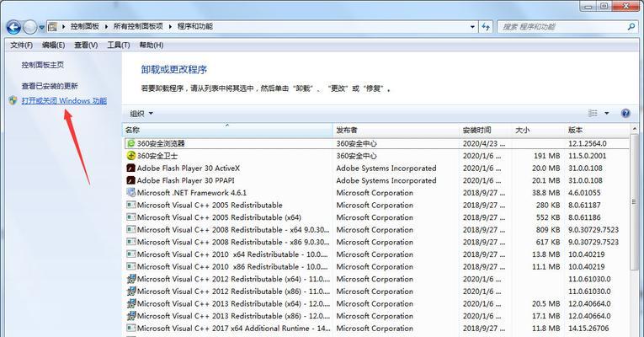Go to 控制面板主页 link
644x337 pixels.
tap(43, 65)
